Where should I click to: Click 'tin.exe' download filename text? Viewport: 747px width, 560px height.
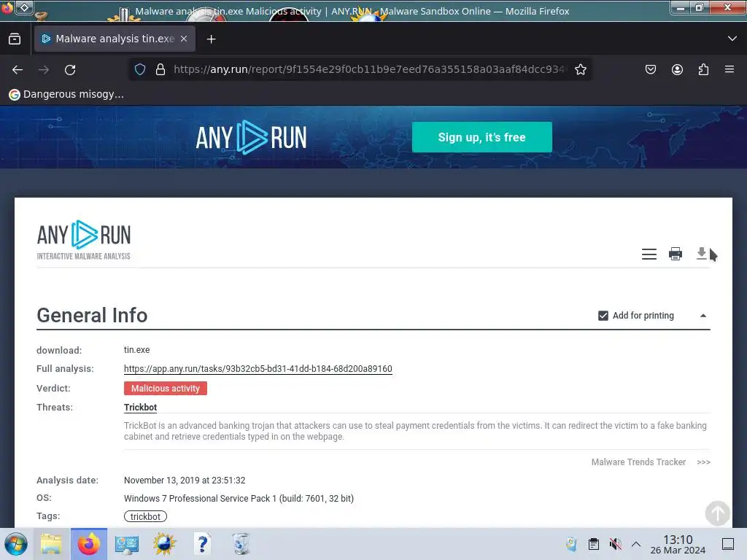(x=136, y=349)
